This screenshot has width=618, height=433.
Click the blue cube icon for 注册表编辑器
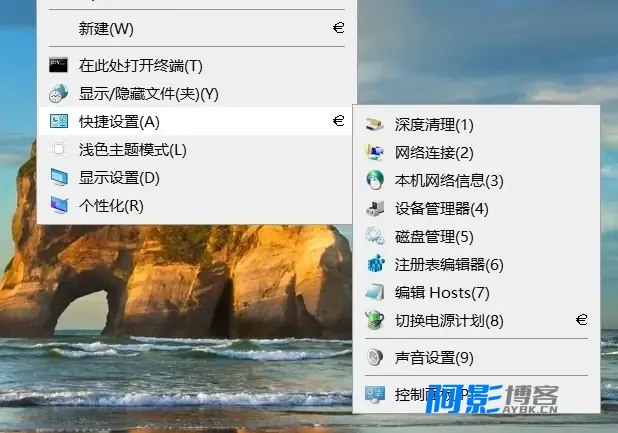376,264
